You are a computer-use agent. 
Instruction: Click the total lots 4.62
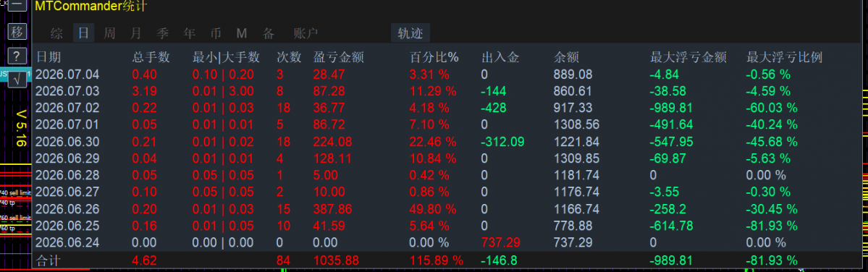point(144,260)
